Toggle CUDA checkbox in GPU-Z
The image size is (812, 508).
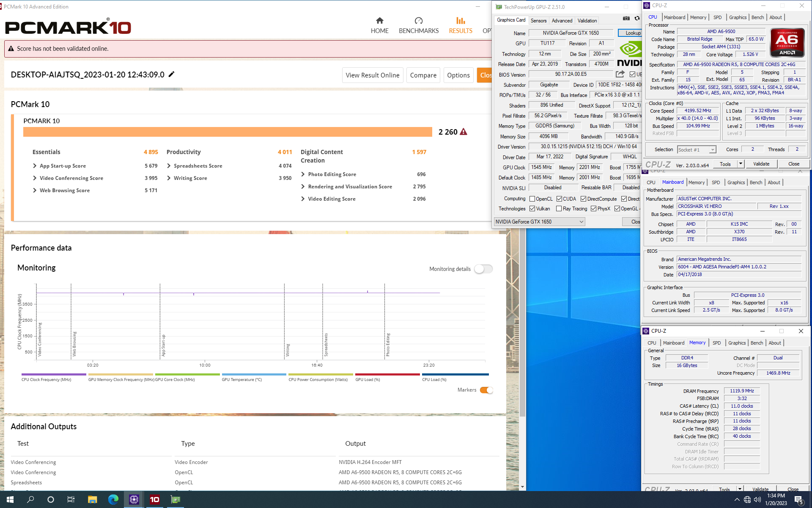(x=559, y=199)
